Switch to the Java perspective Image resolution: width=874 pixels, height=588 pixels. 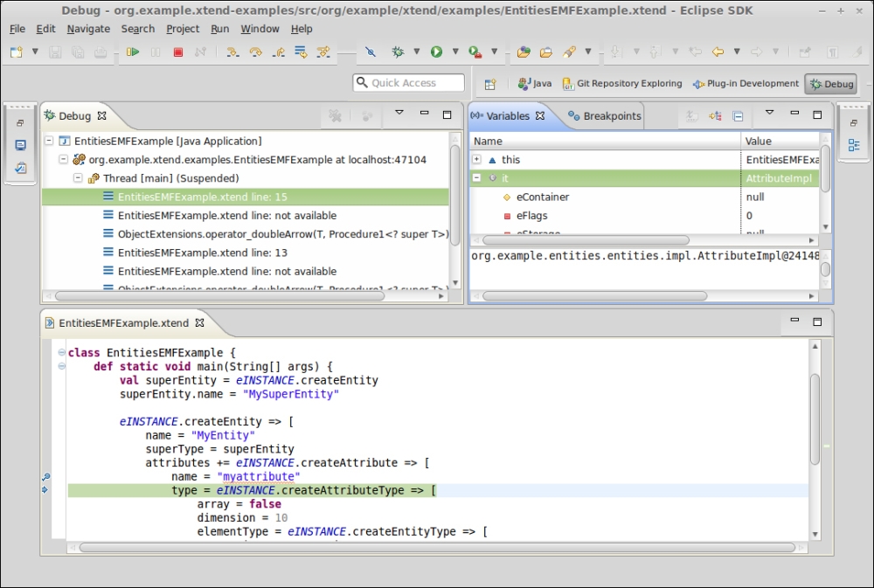click(535, 84)
